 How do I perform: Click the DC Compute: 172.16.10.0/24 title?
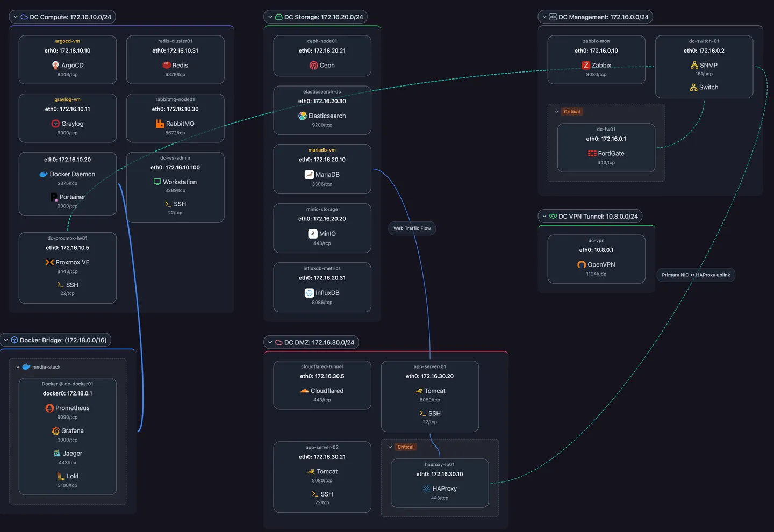tap(70, 17)
